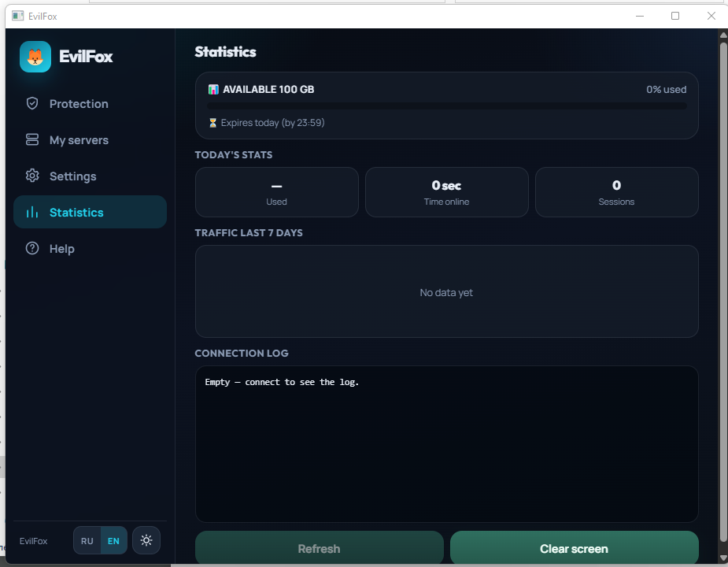Viewport: 728px width, 567px height.
Task: Click the scrollbar down arrow
Action: (723, 558)
